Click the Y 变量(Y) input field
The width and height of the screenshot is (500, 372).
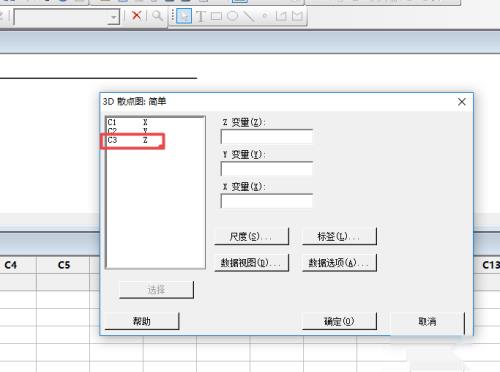(x=267, y=169)
